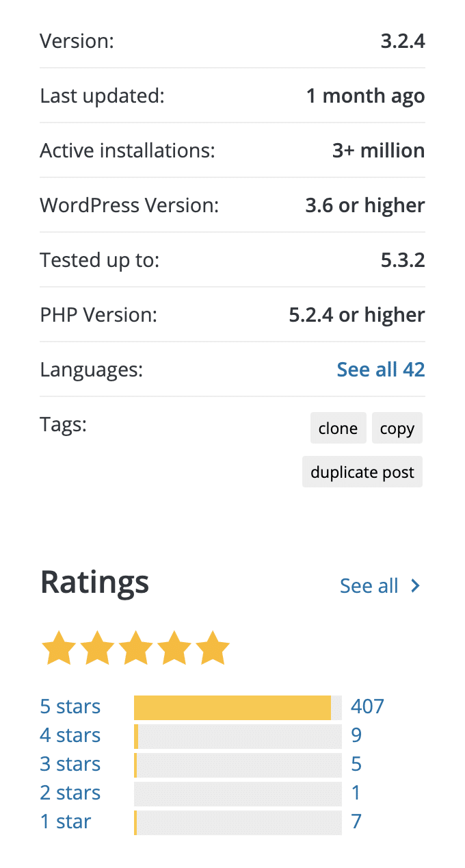Open the 'See all 42' languages link
This screenshot has width=465, height=868.
click(380, 370)
